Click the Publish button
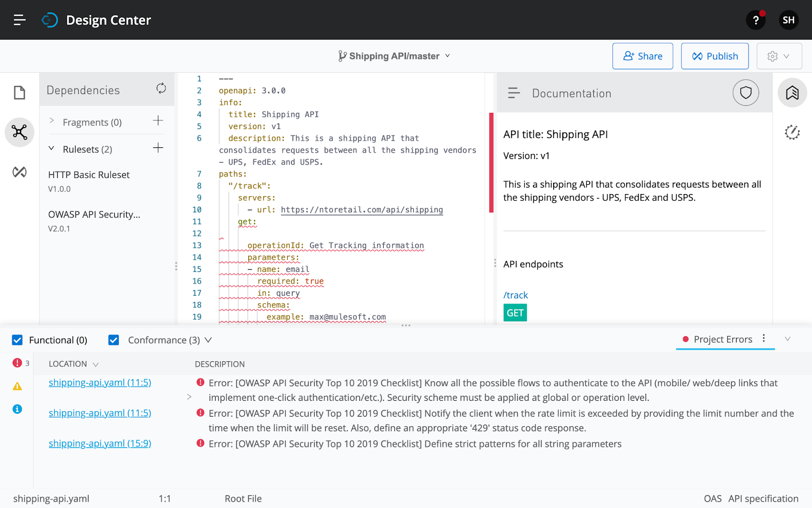 coord(715,56)
